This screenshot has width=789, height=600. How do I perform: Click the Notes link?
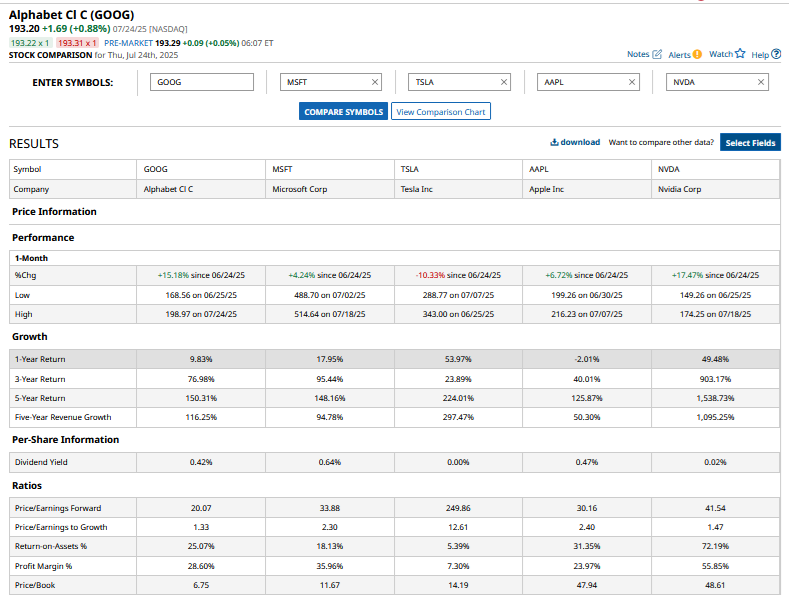(x=638, y=54)
